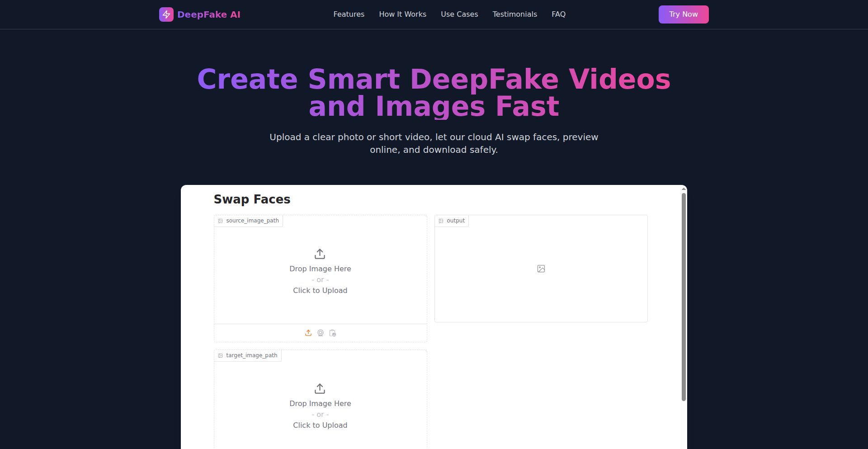Click the output label text
Image resolution: width=868 pixels, height=449 pixels.
[456, 221]
